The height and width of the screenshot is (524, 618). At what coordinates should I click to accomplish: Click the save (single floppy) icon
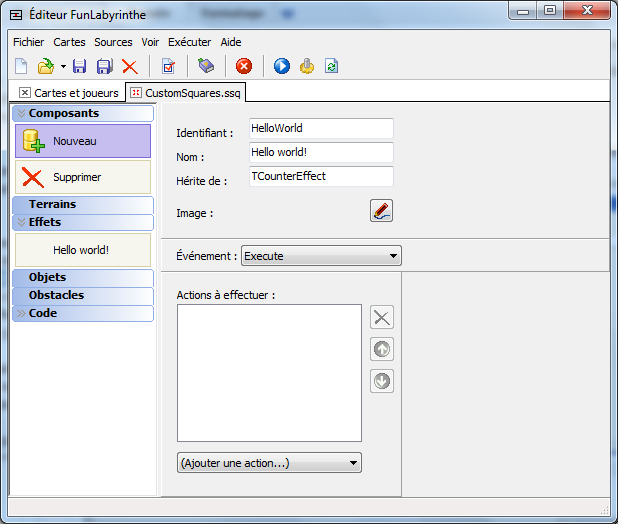pos(80,67)
